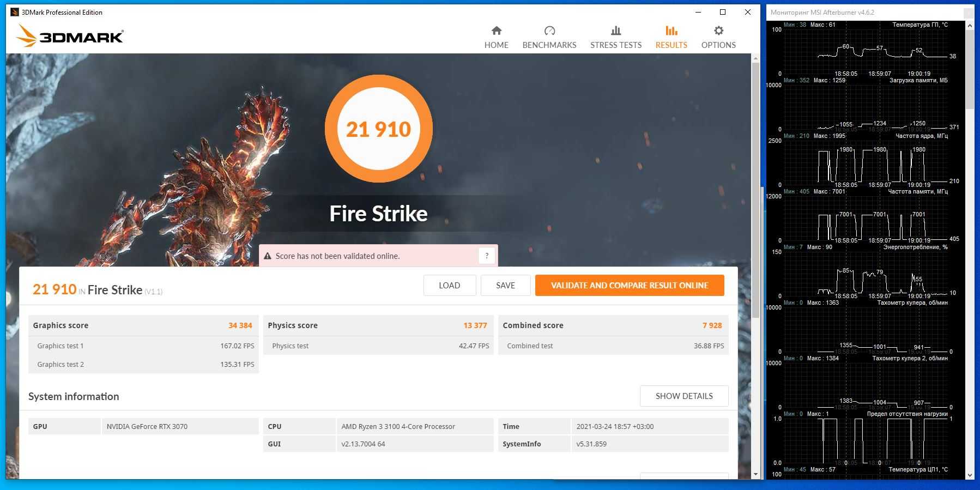This screenshot has height=490, width=980.
Task: Click the 3DMark scrollbar down arrow
Action: (x=755, y=474)
